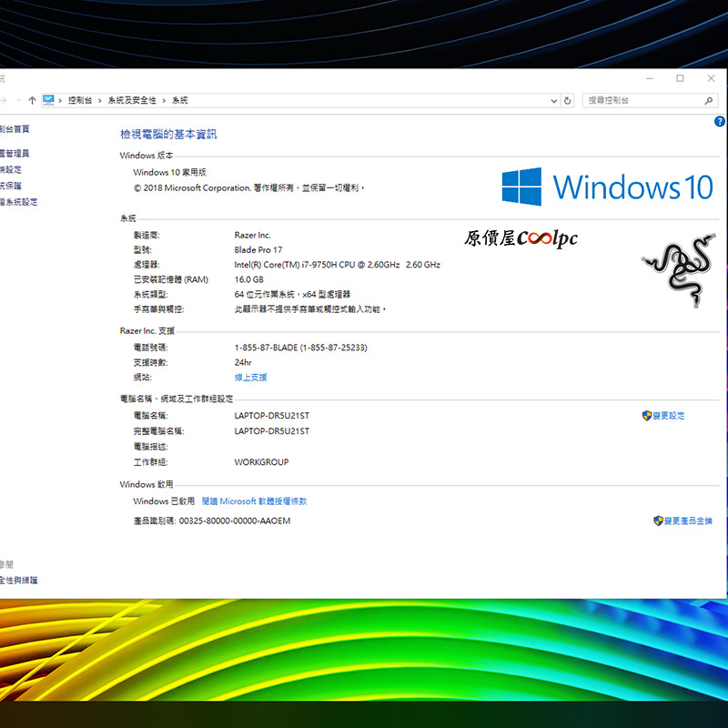This screenshot has width=728, height=728.
Task: Go to 控制台 in the breadcrumb
Action: click(80, 100)
